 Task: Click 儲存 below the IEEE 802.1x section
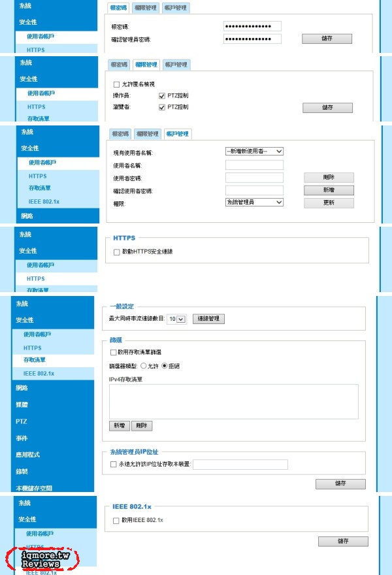tap(343, 541)
